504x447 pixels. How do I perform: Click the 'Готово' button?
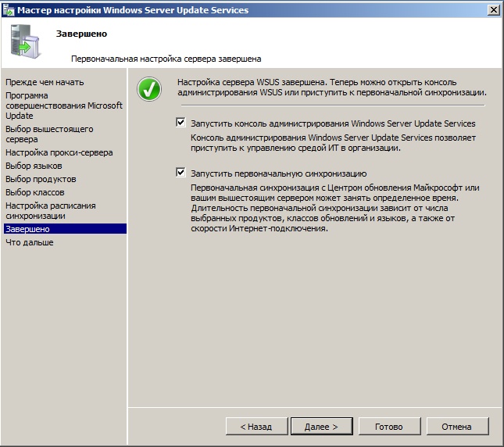[x=389, y=427]
